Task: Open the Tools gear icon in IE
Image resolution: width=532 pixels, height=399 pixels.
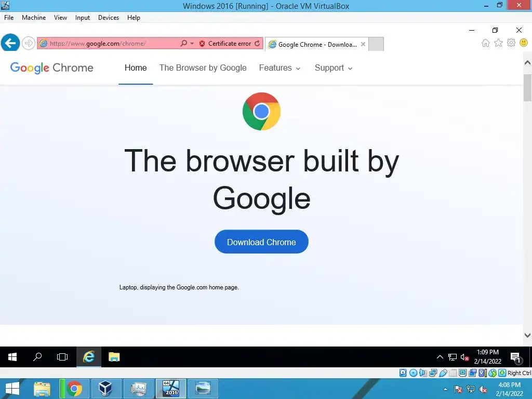Action: tap(511, 43)
